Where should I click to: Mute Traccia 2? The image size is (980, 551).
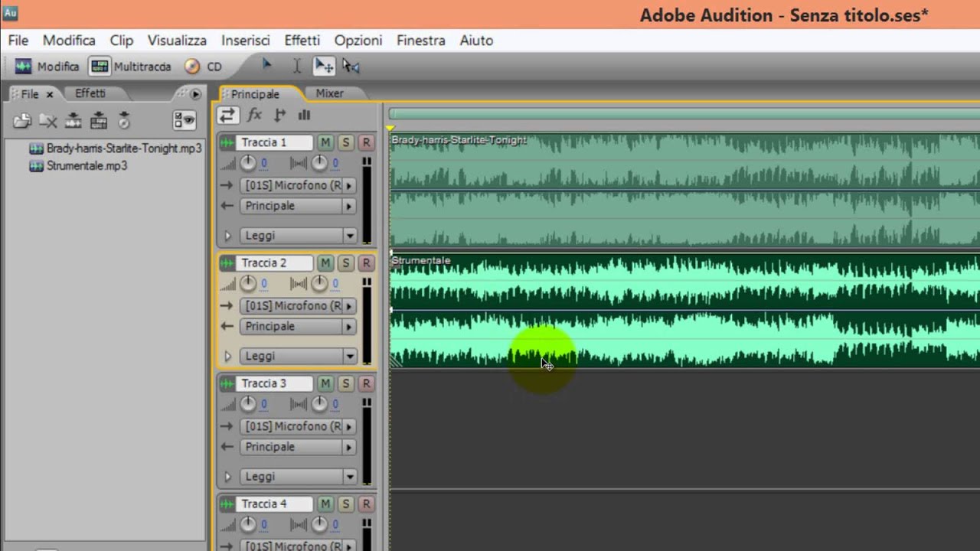325,263
